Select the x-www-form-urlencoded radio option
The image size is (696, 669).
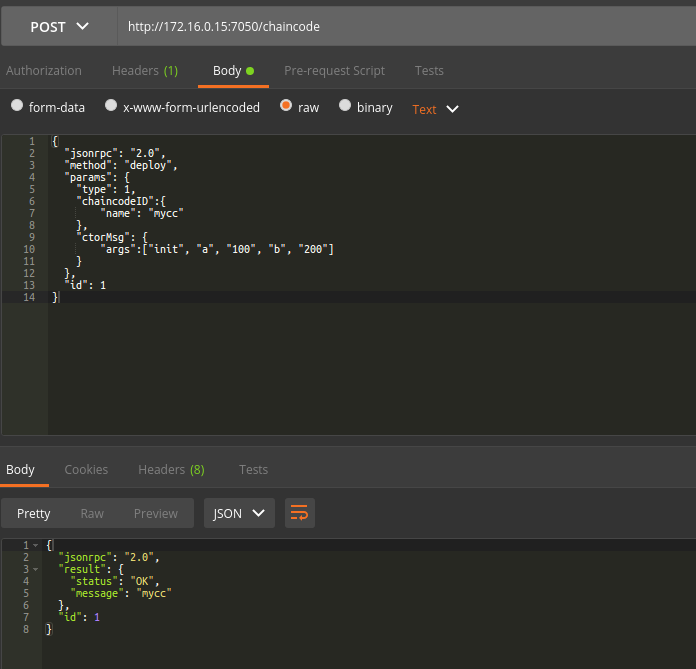[111, 105]
